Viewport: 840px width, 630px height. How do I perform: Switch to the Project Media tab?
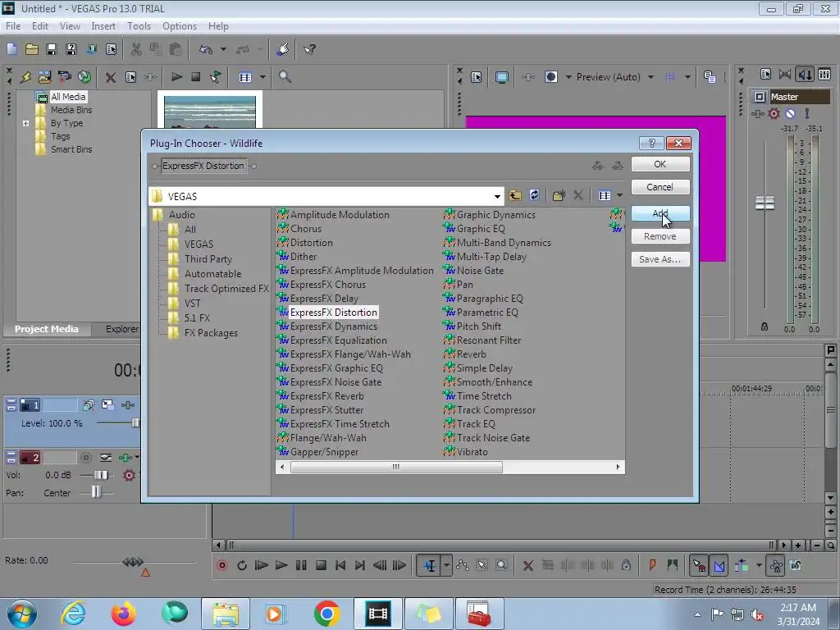[46, 329]
